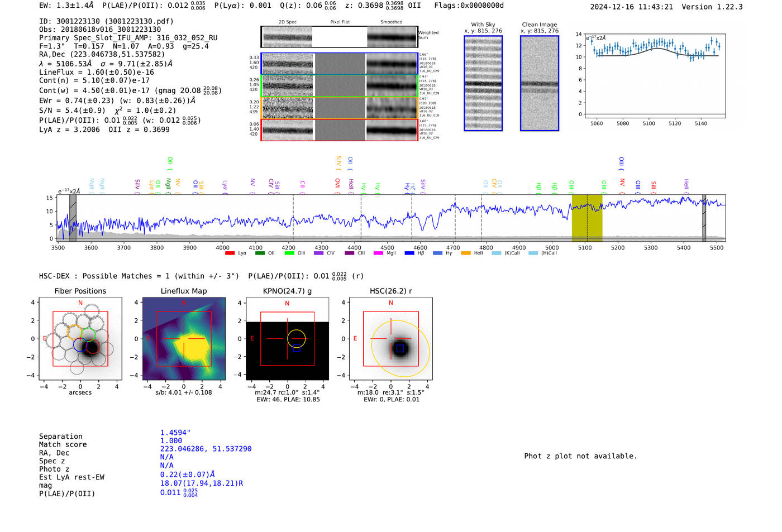The image size is (782, 532).
Task: Click the 2024-12-16 11:43:21 timestamp
Action: tap(632, 7)
